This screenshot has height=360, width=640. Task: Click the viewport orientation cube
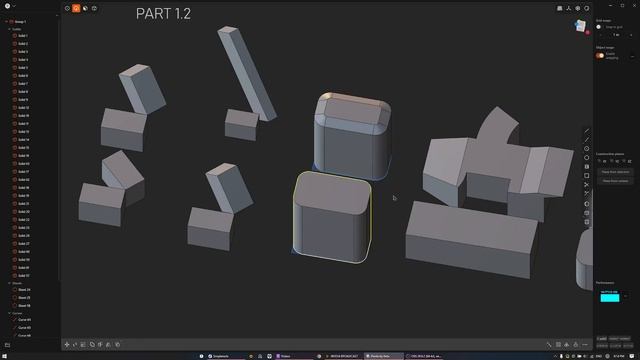tap(581, 26)
